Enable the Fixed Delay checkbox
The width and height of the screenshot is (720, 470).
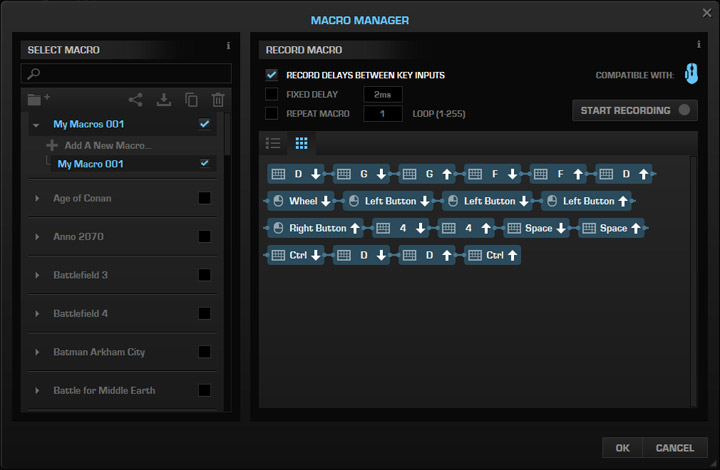click(271, 94)
